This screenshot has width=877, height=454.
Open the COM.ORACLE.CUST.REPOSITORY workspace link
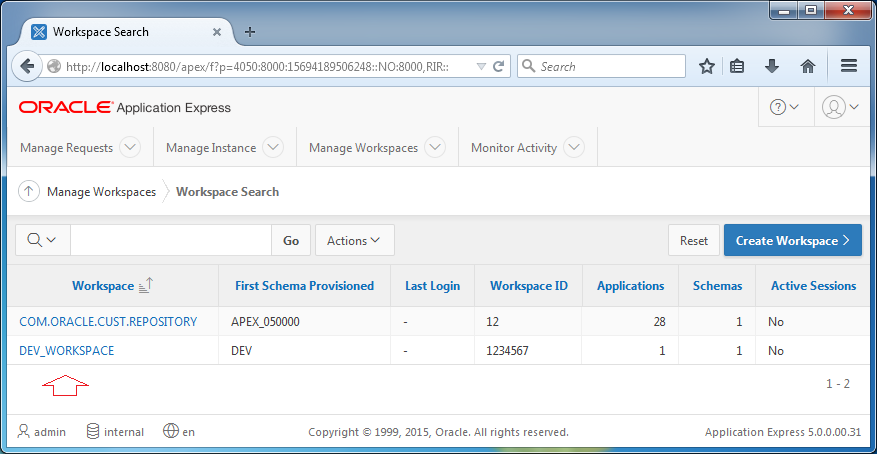108,321
